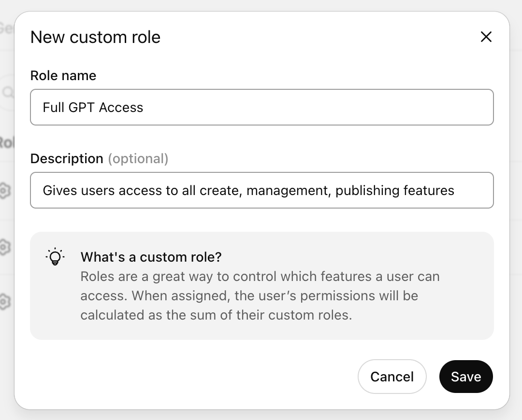Focus the Description input field
The width and height of the screenshot is (522, 420).
pos(261,190)
